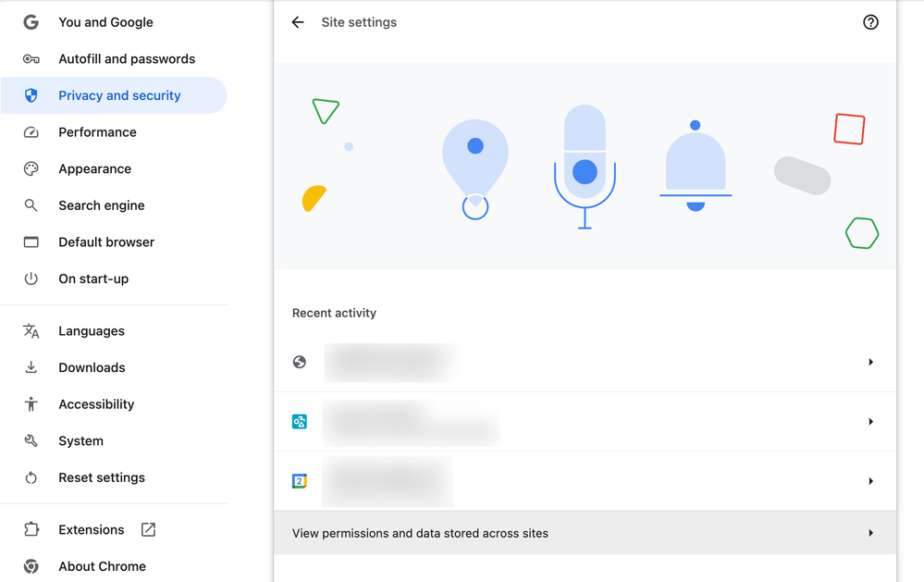The height and width of the screenshot is (582, 924).
Task: Go to the Accessibility settings section
Action: point(114,404)
